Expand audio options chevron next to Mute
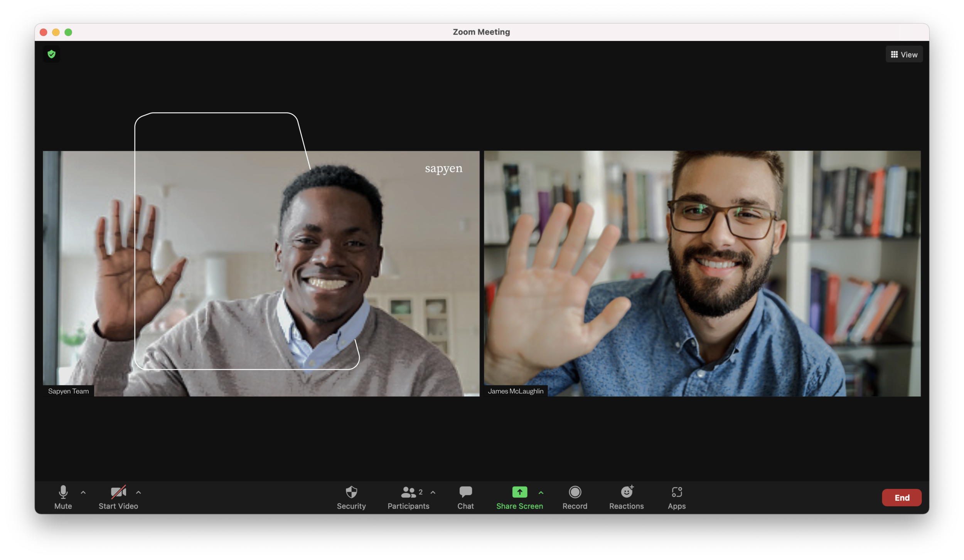Image resolution: width=964 pixels, height=560 pixels. tap(83, 493)
